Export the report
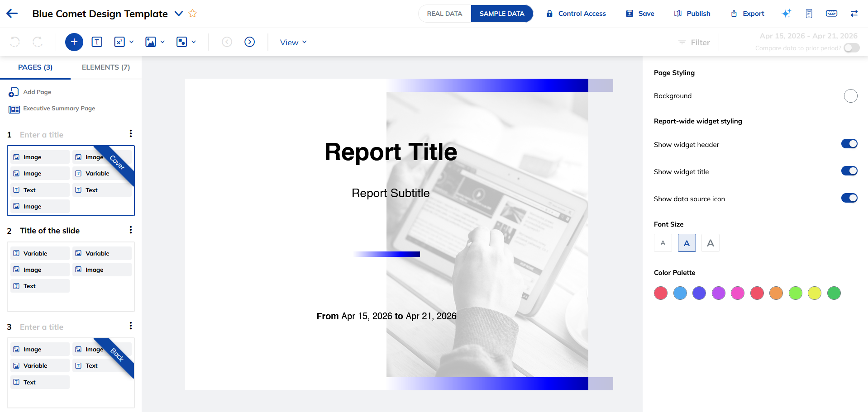868x412 pixels. coord(748,14)
